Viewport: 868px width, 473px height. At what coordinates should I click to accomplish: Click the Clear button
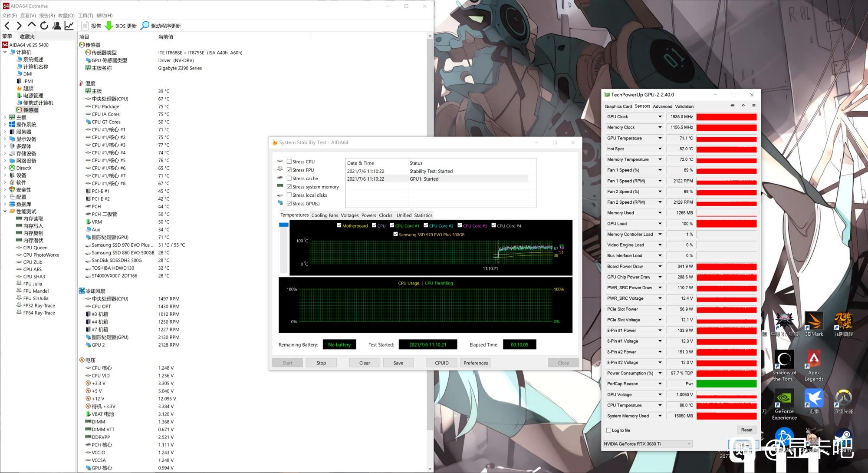click(365, 363)
